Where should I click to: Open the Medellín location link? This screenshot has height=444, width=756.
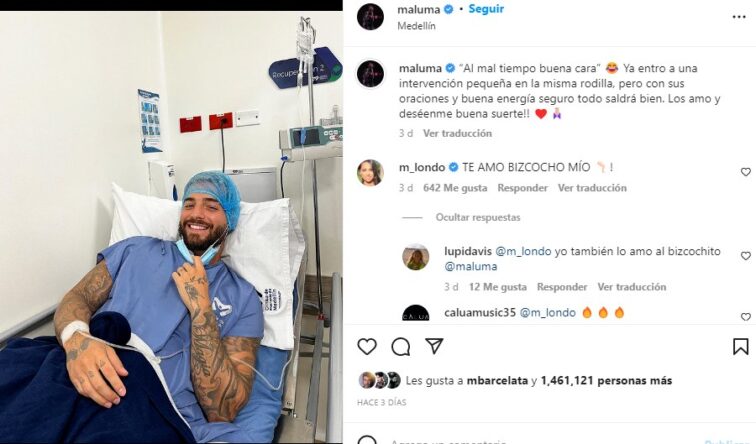click(x=416, y=26)
